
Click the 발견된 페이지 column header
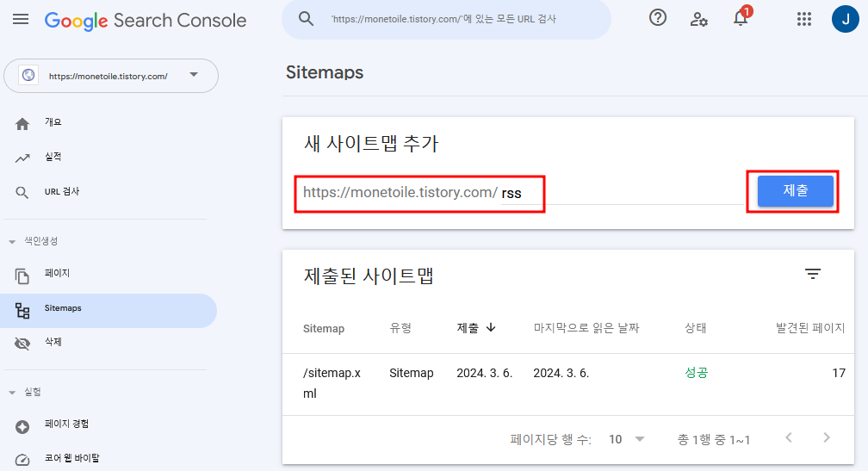810,328
